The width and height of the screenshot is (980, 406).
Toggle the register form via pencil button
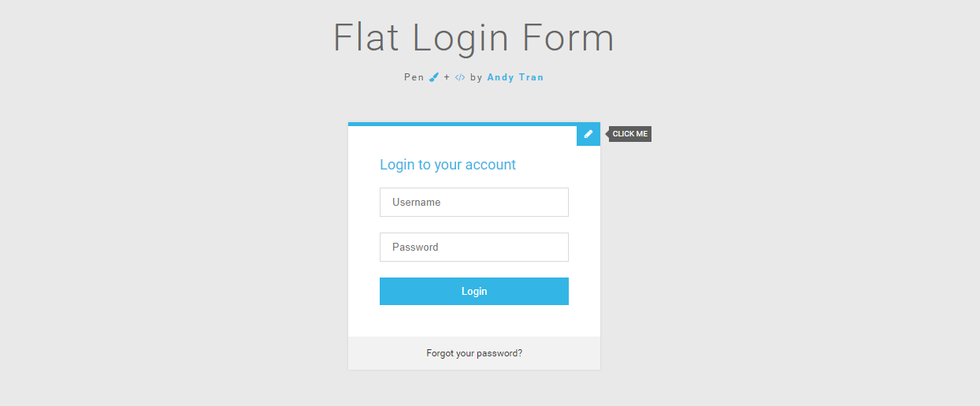tap(588, 134)
